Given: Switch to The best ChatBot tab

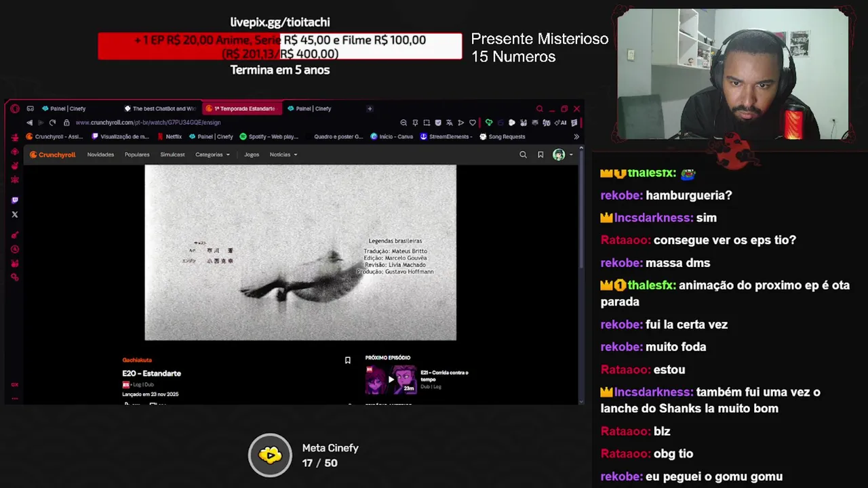Looking at the screenshot, I should (160, 108).
